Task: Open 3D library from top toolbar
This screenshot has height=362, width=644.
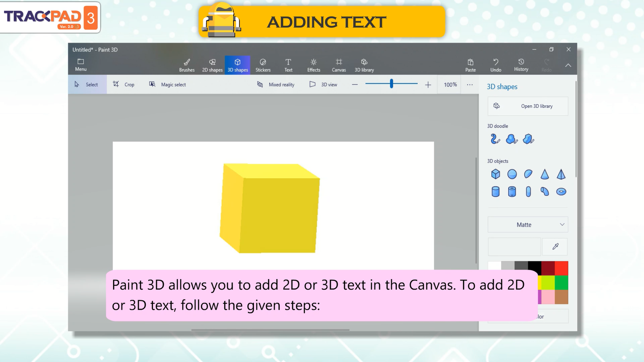Action: click(x=364, y=65)
